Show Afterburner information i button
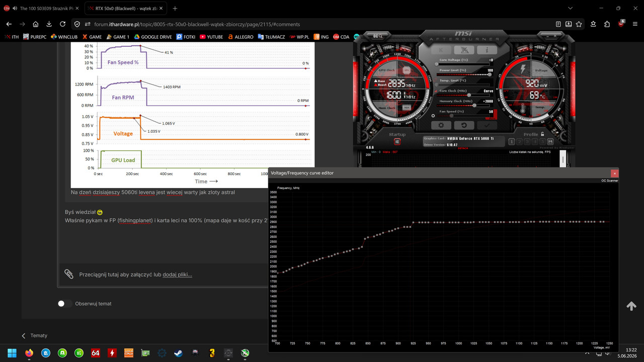Viewport: 644px width, 362px height. click(x=487, y=50)
